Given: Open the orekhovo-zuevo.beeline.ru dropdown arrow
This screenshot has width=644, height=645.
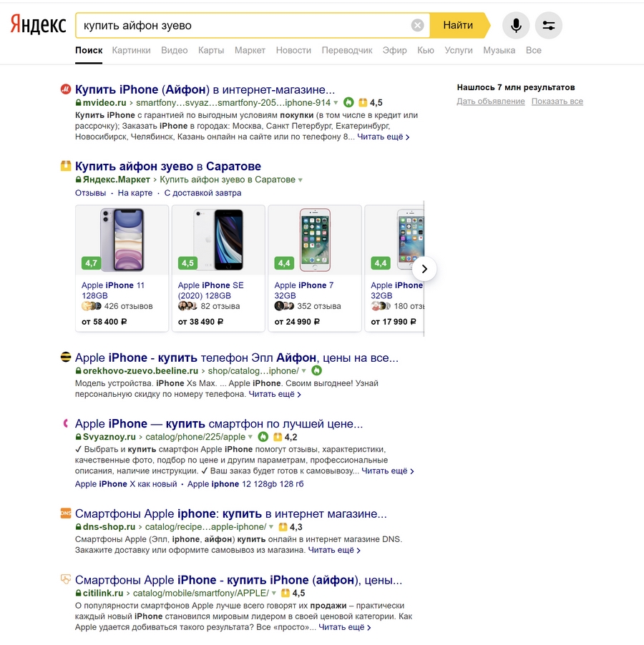Looking at the screenshot, I should [x=303, y=370].
